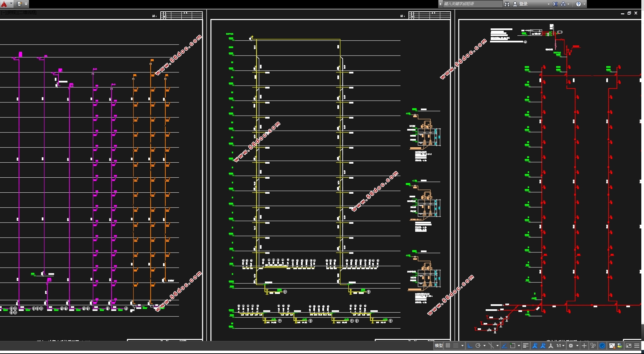The image size is (644, 354).
Task: Click the workspace switching gear icon
Action: coord(571,346)
